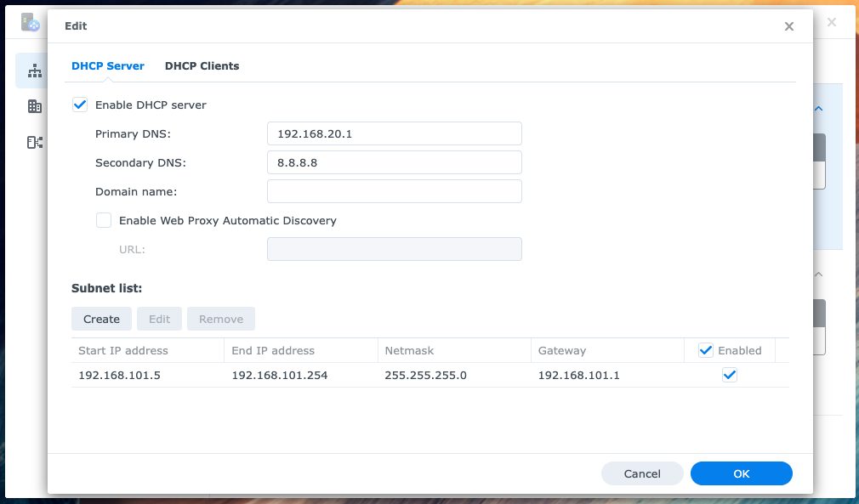The width and height of the screenshot is (859, 504).
Task: Create a new subnet entry
Action: [101, 319]
